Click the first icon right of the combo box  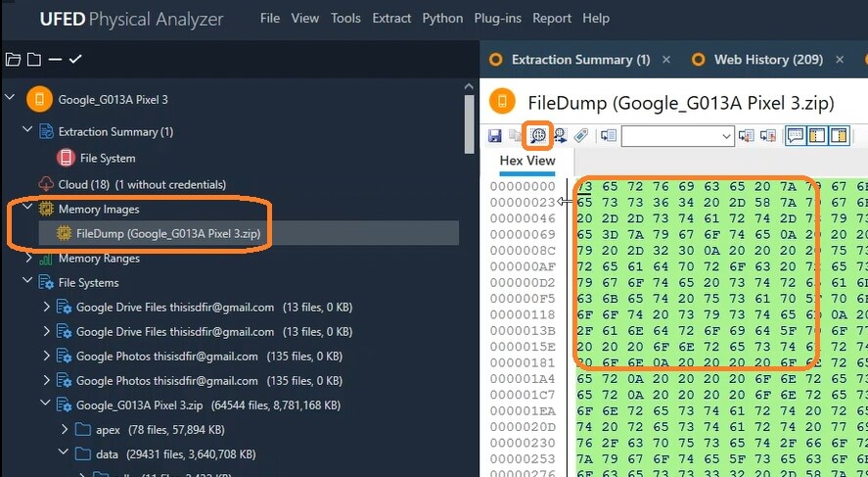(x=747, y=135)
